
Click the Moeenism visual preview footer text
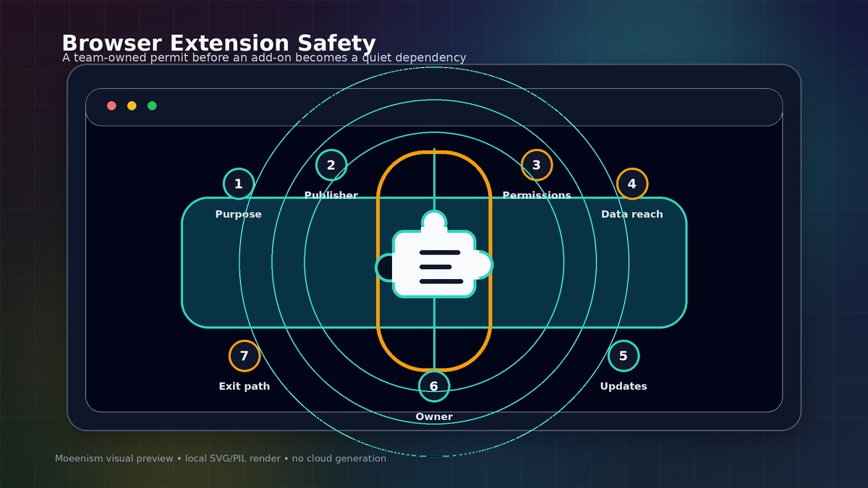(x=221, y=458)
